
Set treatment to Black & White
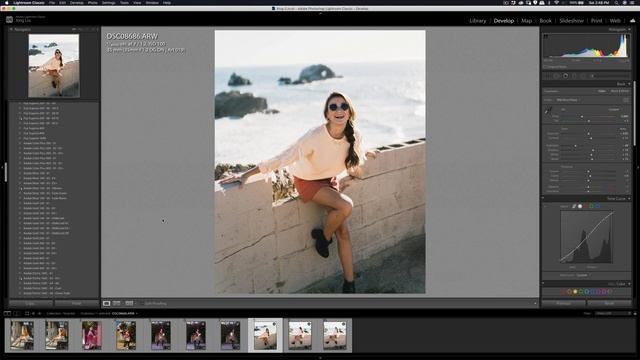[620, 91]
